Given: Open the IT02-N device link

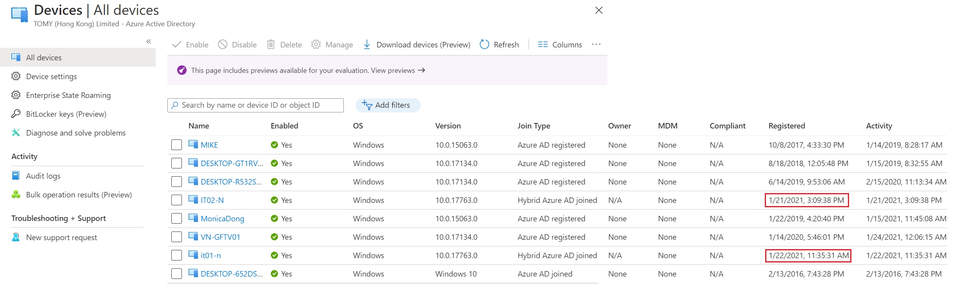Looking at the screenshot, I should click(212, 200).
